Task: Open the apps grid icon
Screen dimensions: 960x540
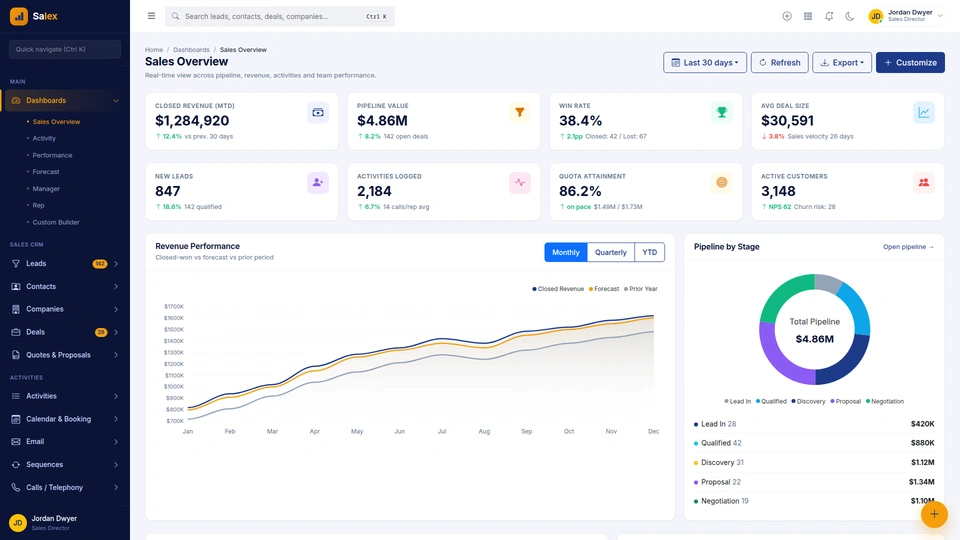Action: point(808,17)
